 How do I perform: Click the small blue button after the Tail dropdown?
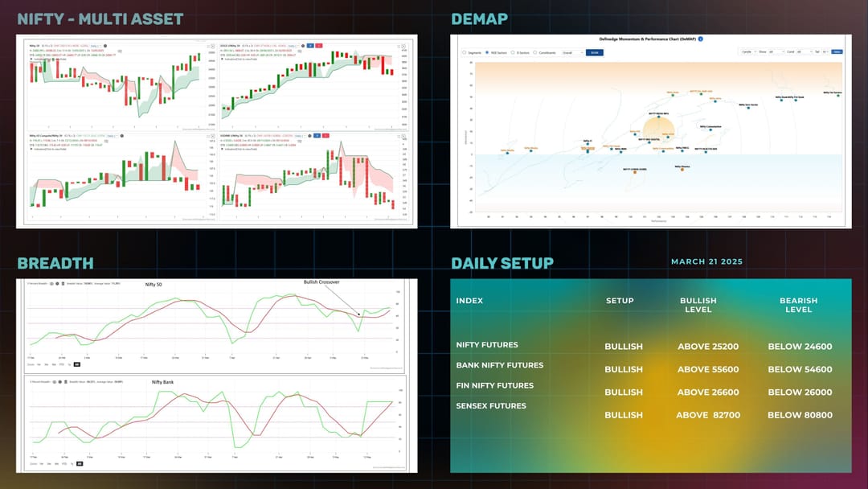point(837,51)
